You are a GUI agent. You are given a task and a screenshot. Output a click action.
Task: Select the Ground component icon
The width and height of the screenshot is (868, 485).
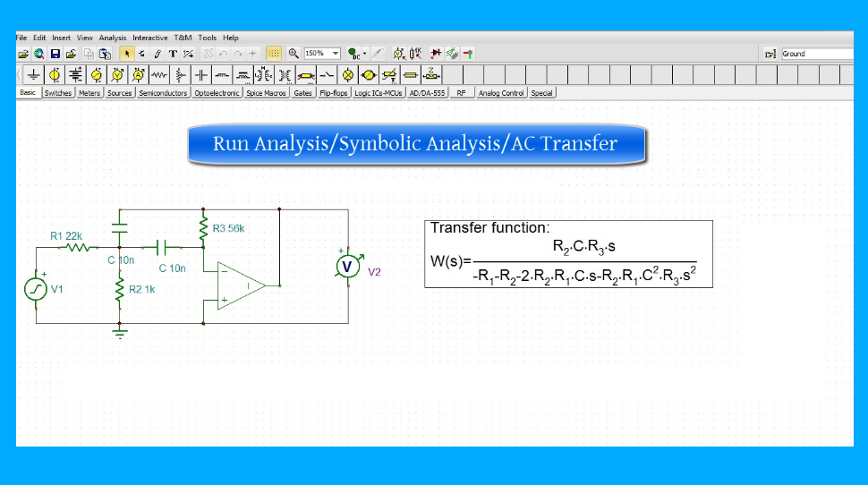(34, 74)
